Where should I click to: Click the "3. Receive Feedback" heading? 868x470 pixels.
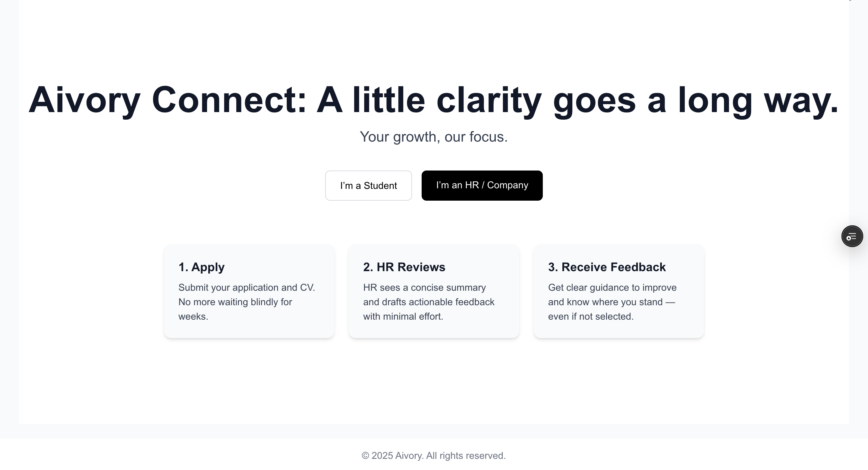(606, 267)
